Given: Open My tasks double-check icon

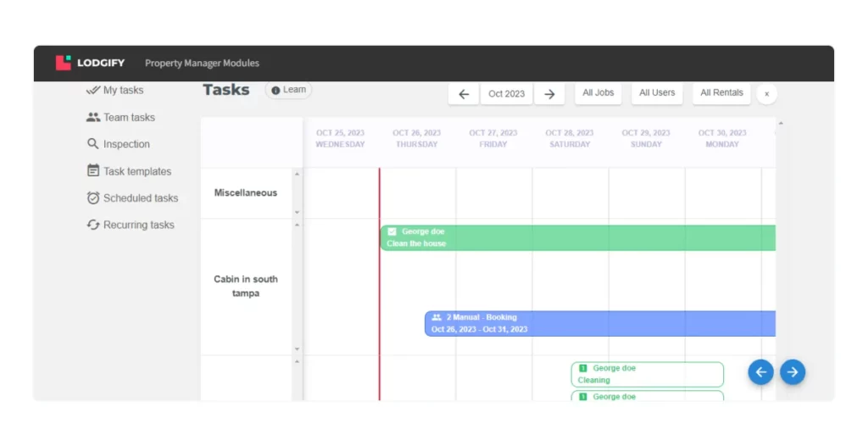Looking at the screenshot, I should [x=93, y=90].
